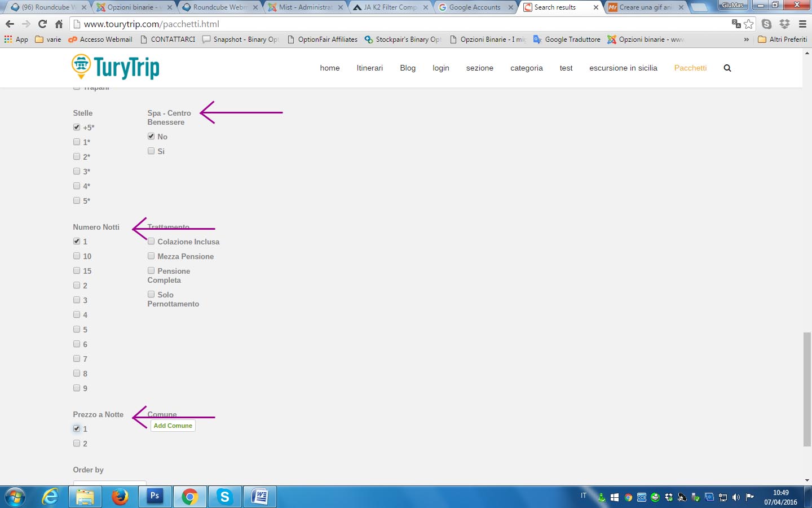Open the translate page icon in address bar
812x508 pixels.
tap(736, 24)
